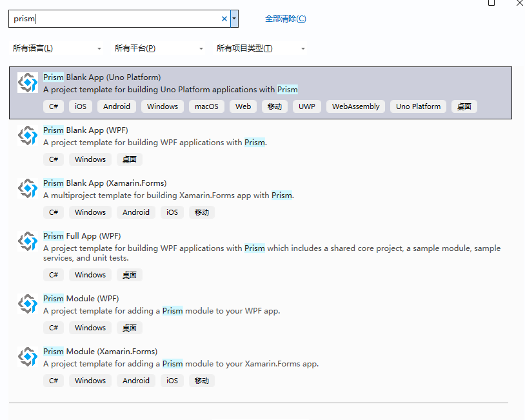The width and height of the screenshot is (525, 420).
Task: Open the 所有平台 platform filter dropdown
Action: coord(159,48)
